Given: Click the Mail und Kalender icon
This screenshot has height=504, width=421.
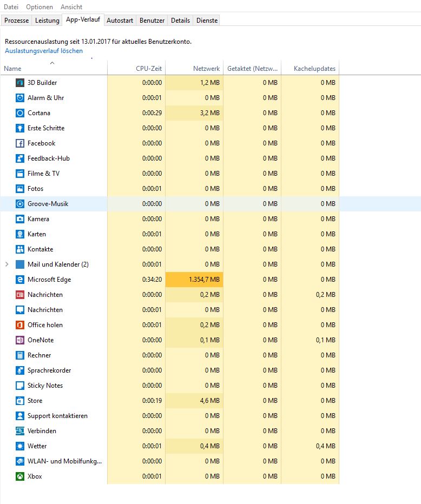Looking at the screenshot, I should [20, 264].
